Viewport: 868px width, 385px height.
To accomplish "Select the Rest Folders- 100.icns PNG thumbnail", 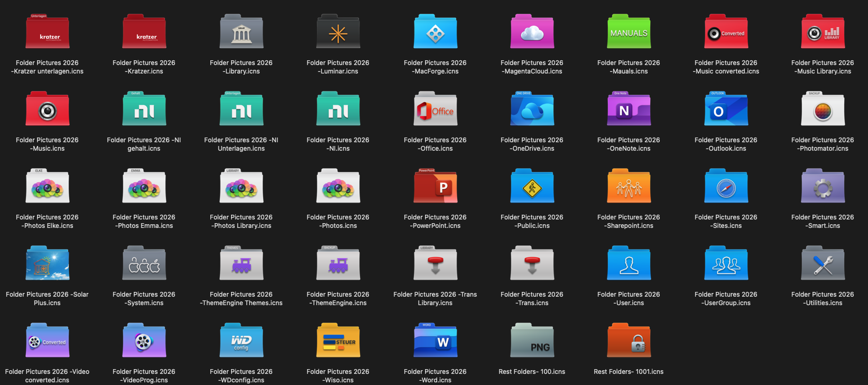I will [x=532, y=342].
